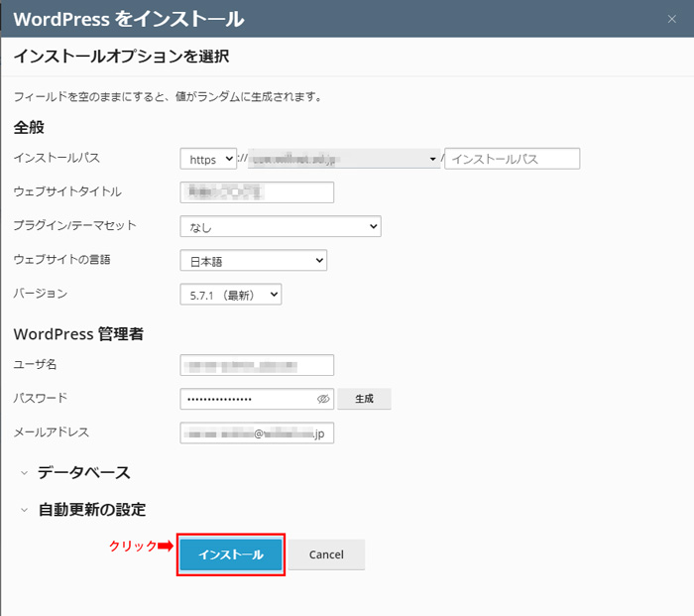Open the バージョン 5.7.1 dropdown
The width and height of the screenshot is (694, 616).
click(x=231, y=294)
